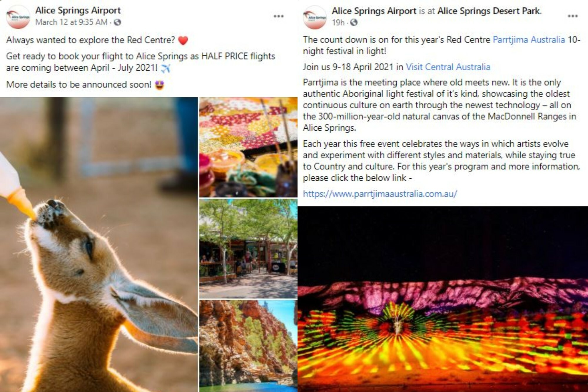Follow the Parrtjima Australia tagged page link
The image size is (588, 392).
pyautogui.click(x=529, y=39)
